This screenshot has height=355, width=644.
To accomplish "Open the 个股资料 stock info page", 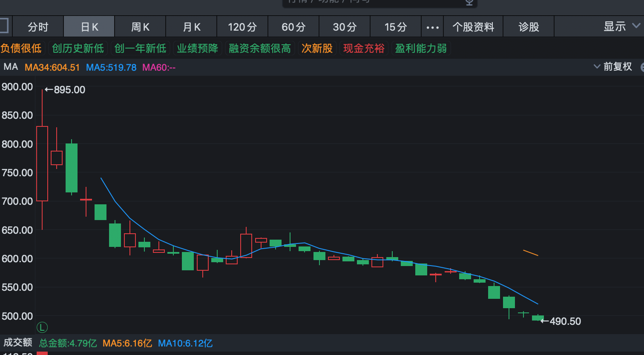I will tap(473, 26).
